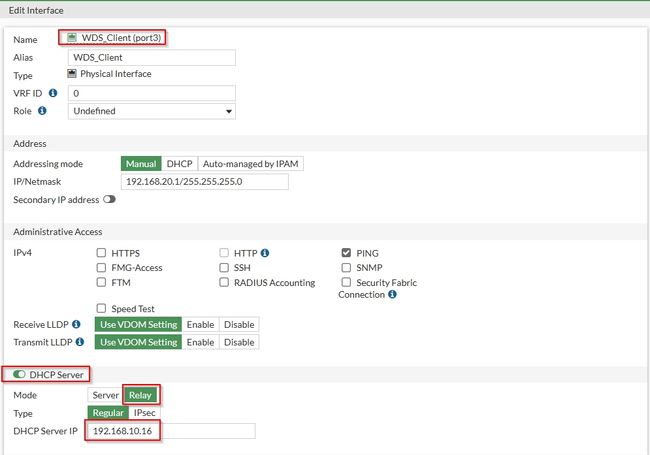The image size is (650, 455).
Task: Click the Role info icon
Action: click(42, 111)
